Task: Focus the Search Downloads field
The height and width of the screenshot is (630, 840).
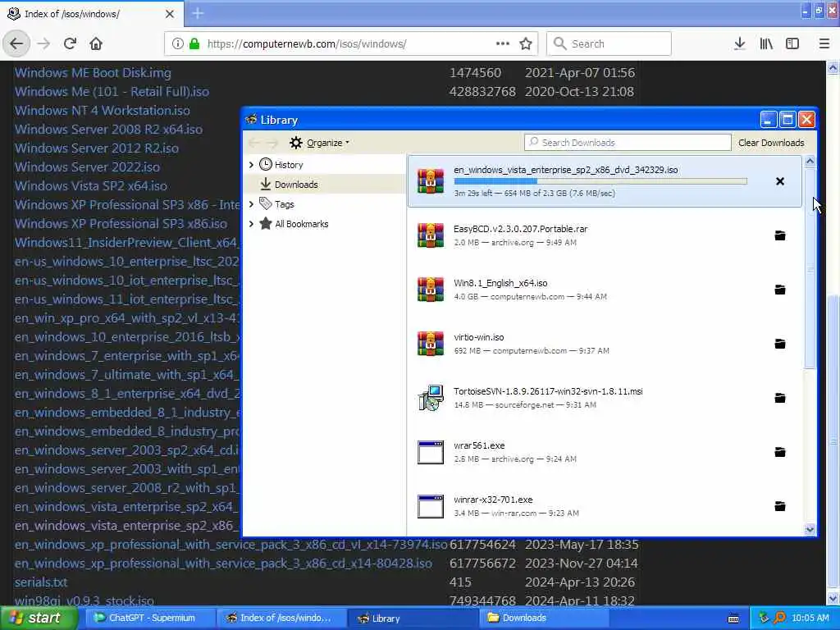Action: tap(628, 143)
